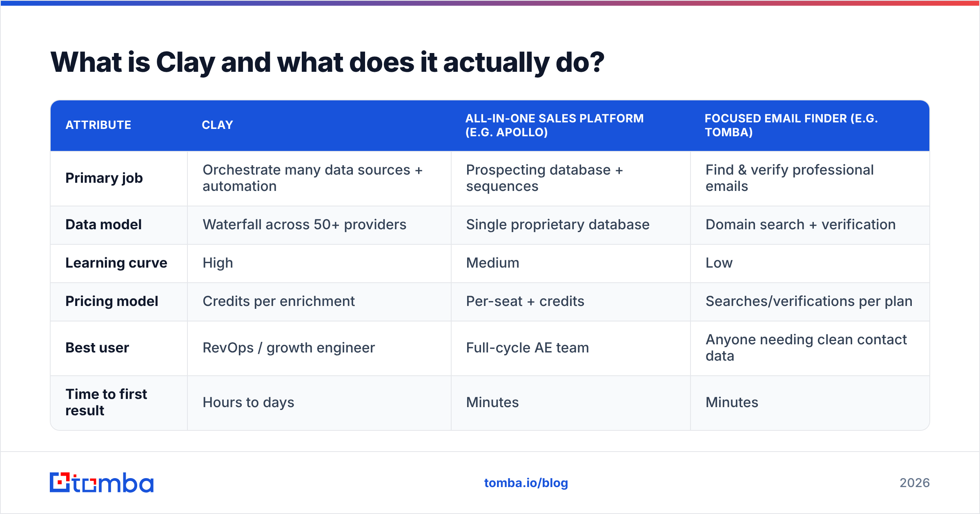Viewport: 980px width, 514px height.
Task: Select Focused email finder column header
Action: coord(791,125)
